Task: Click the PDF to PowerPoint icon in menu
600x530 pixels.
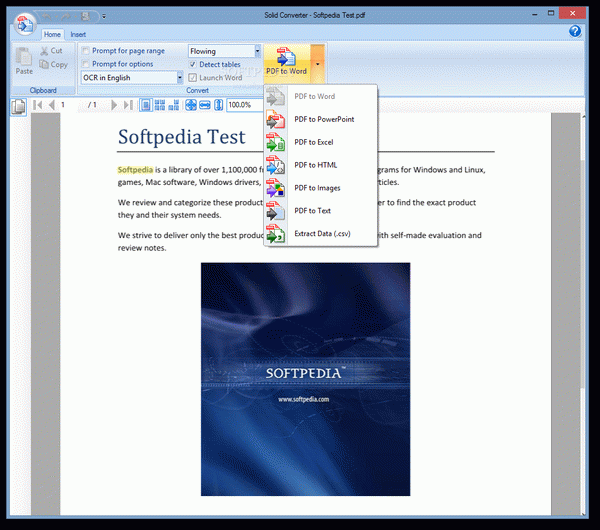Action: 276,119
